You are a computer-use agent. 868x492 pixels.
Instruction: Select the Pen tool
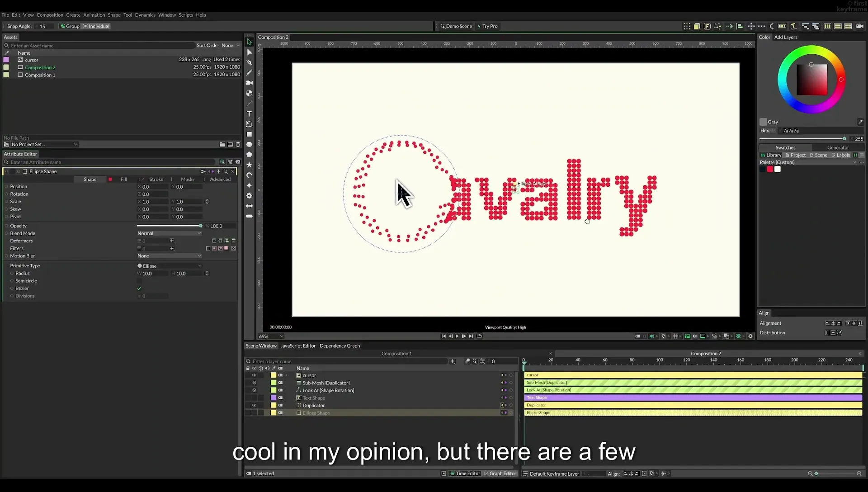tap(249, 62)
